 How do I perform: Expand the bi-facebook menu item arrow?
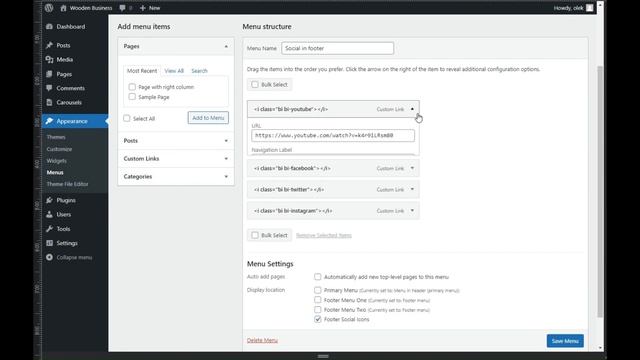(412, 168)
